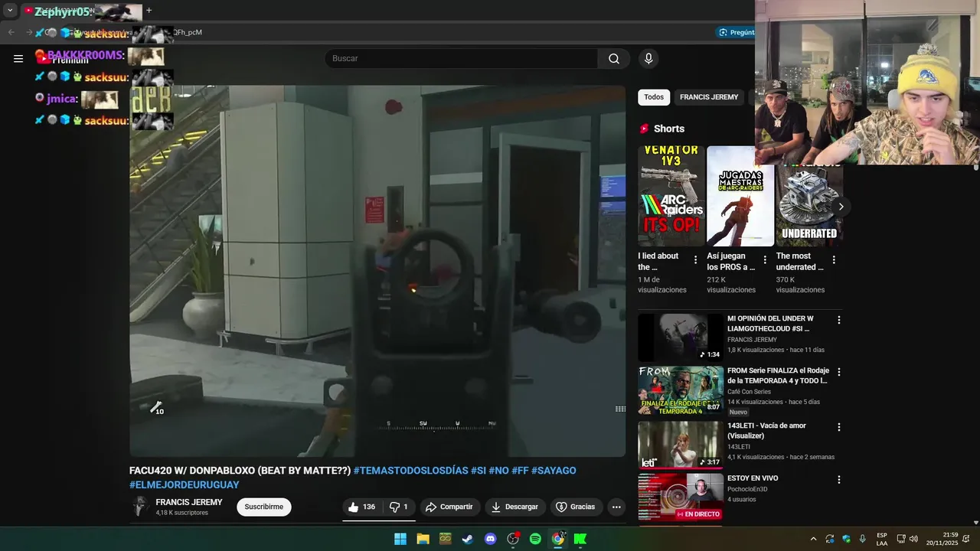
Task: Share the video via Compartir
Action: 449,507
